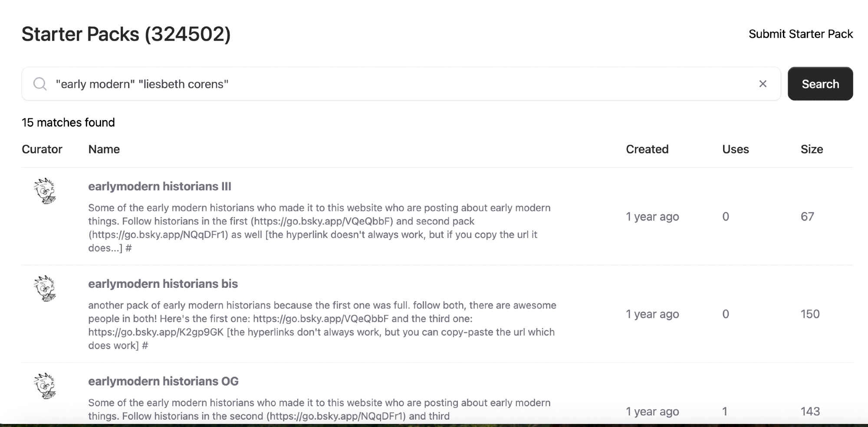Focus the starter pack search field
This screenshot has width=868, height=427.
click(391, 84)
